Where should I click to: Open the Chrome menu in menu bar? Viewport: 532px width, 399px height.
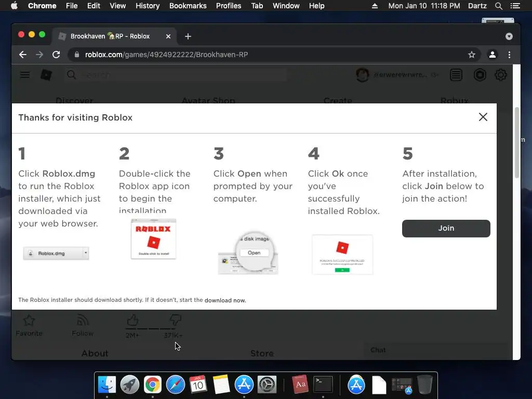coord(42,6)
